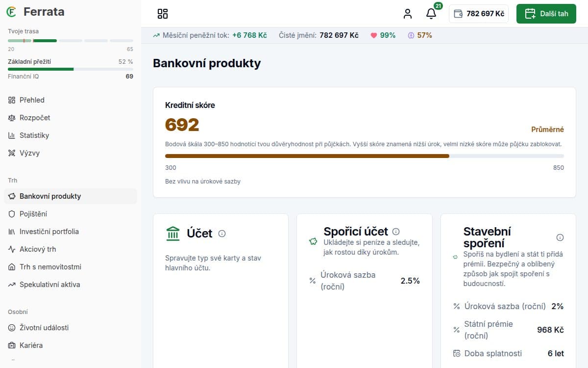Image resolution: width=588 pixels, height=368 pixels.
Task: Click the bank building icon beside Účet
Action: [x=173, y=234]
